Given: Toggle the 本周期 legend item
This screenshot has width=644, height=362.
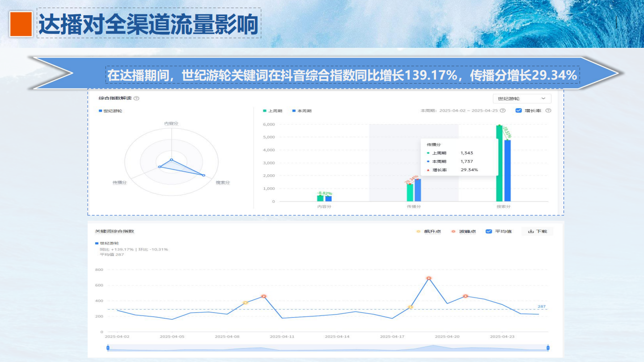Looking at the screenshot, I should [x=302, y=111].
